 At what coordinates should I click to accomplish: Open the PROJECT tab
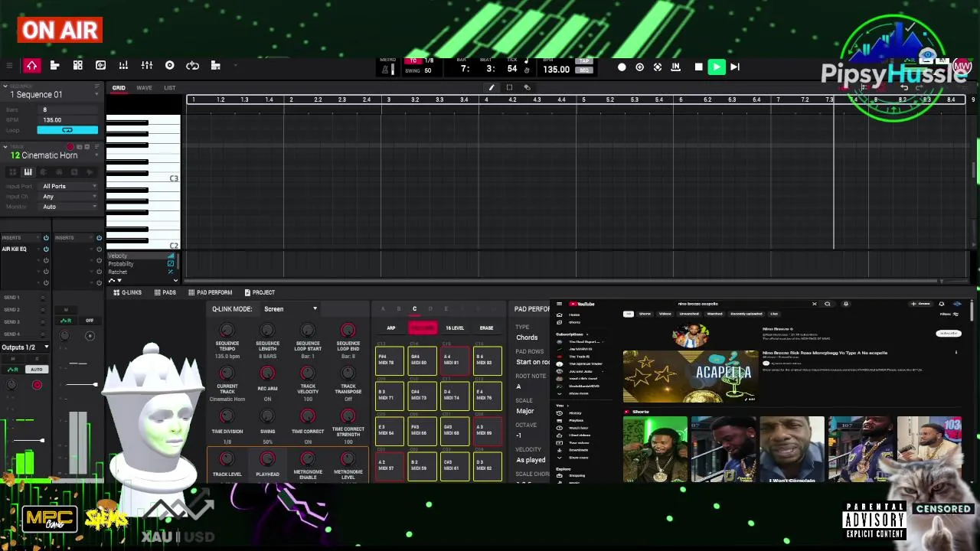[x=260, y=292]
